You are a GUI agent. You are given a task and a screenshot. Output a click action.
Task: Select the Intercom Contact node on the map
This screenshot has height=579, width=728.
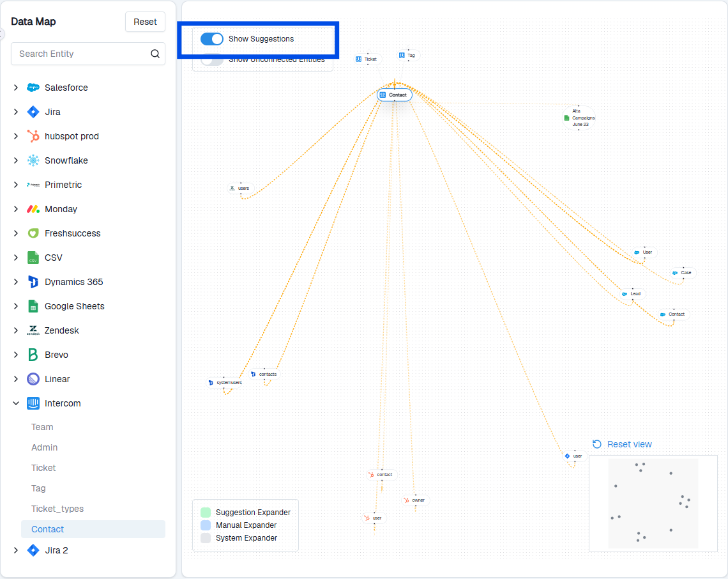(395, 95)
